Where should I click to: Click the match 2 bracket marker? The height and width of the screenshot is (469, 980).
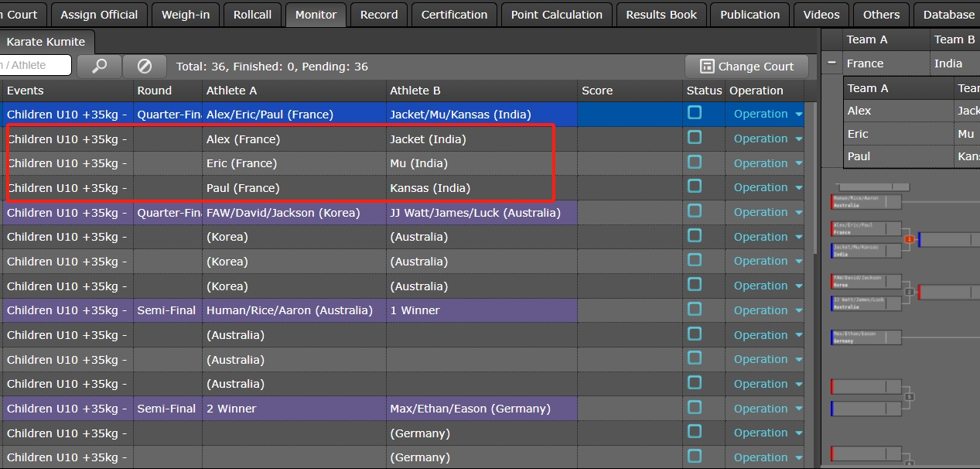pyautogui.click(x=909, y=292)
